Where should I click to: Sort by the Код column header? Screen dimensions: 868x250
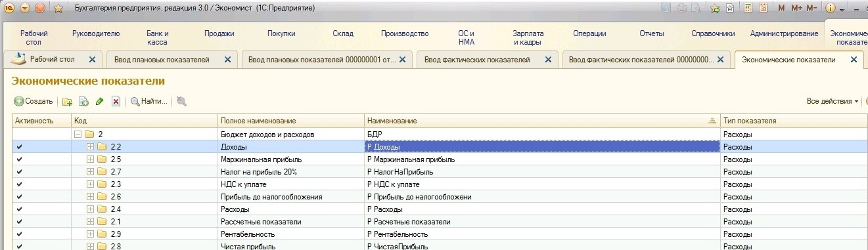(145, 121)
